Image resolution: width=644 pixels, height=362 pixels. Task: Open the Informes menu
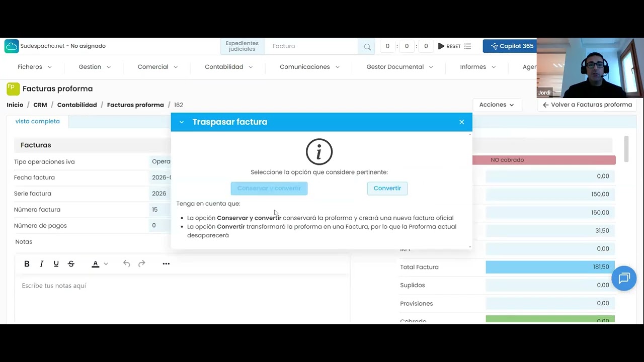pyautogui.click(x=477, y=67)
